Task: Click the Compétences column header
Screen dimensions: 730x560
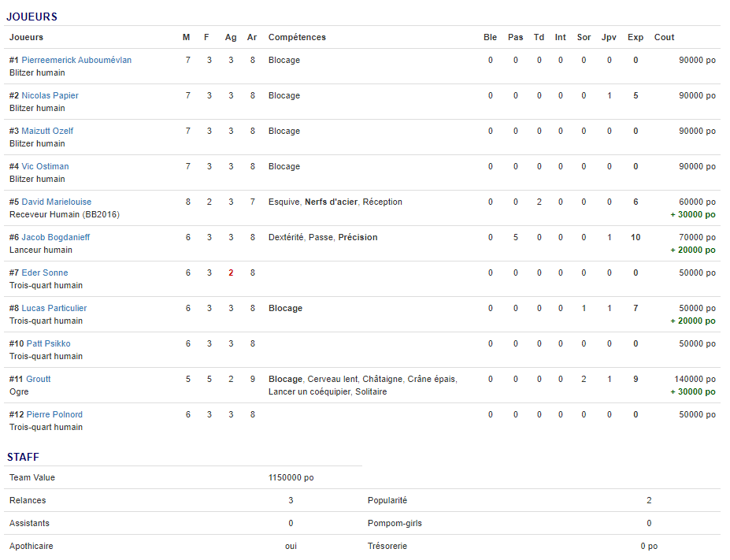Action: tap(297, 37)
